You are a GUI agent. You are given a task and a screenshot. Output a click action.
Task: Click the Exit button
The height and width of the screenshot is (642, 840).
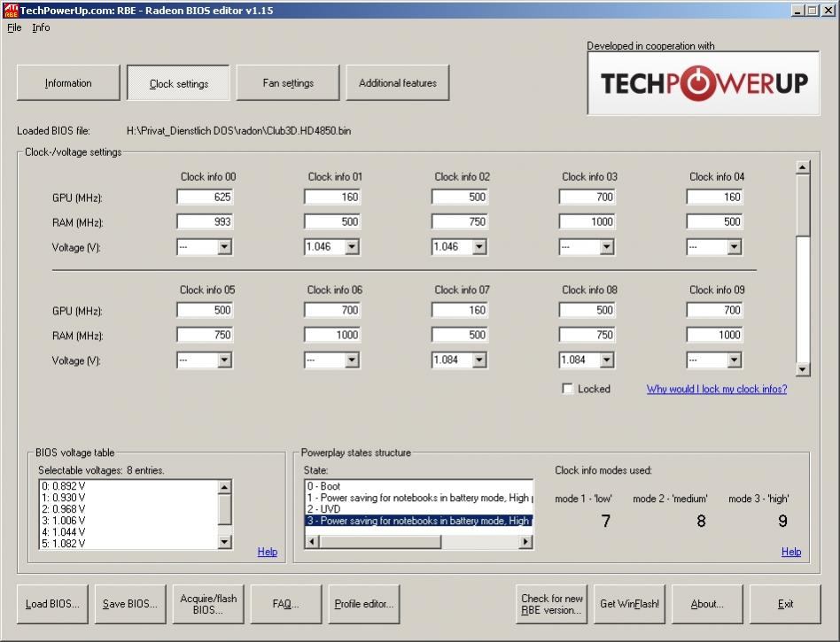click(785, 604)
